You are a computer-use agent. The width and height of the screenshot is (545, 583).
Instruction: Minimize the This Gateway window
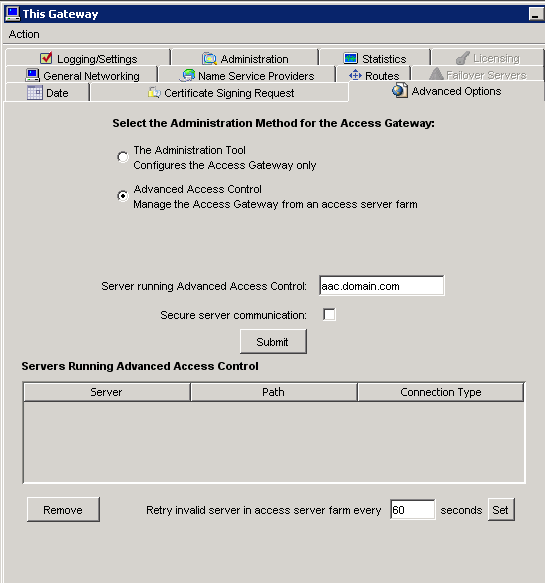[536, 14]
